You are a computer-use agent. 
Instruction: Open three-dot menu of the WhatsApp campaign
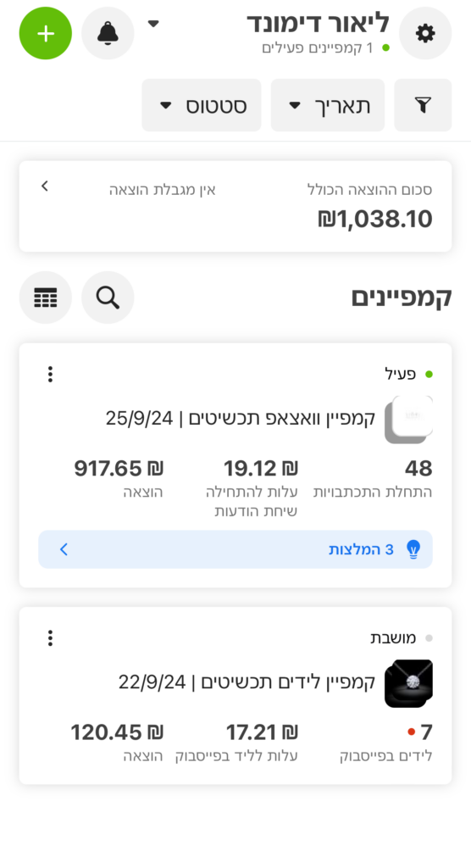[50, 374]
